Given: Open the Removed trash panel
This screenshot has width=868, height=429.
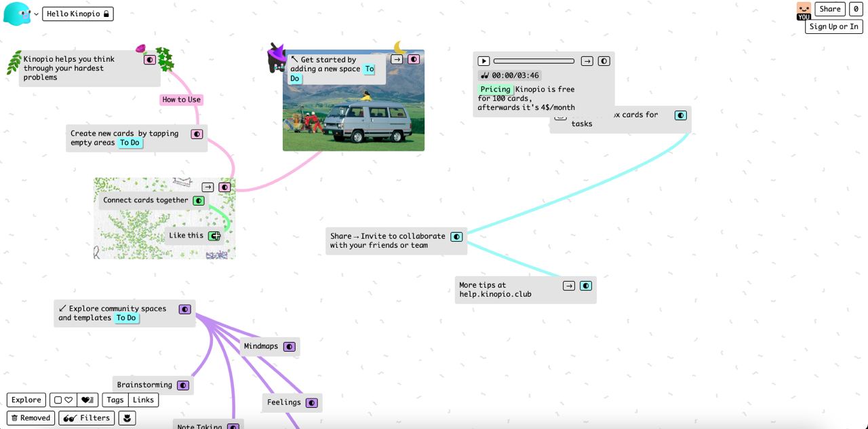Looking at the screenshot, I should [x=31, y=418].
